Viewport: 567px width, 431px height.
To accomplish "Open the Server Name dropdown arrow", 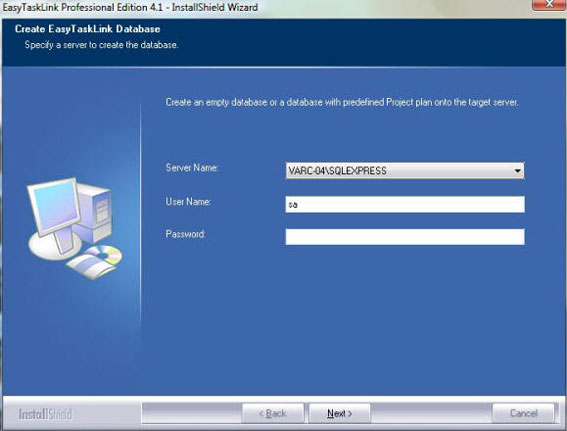I will tap(517, 171).
